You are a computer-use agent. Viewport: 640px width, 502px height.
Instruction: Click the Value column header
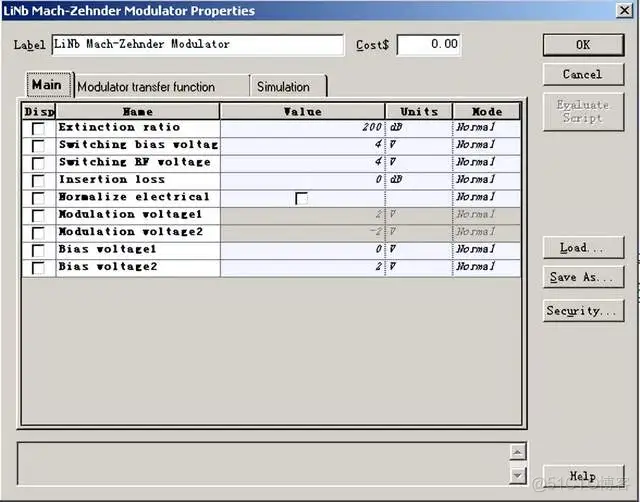pyautogui.click(x=302, y=111)
